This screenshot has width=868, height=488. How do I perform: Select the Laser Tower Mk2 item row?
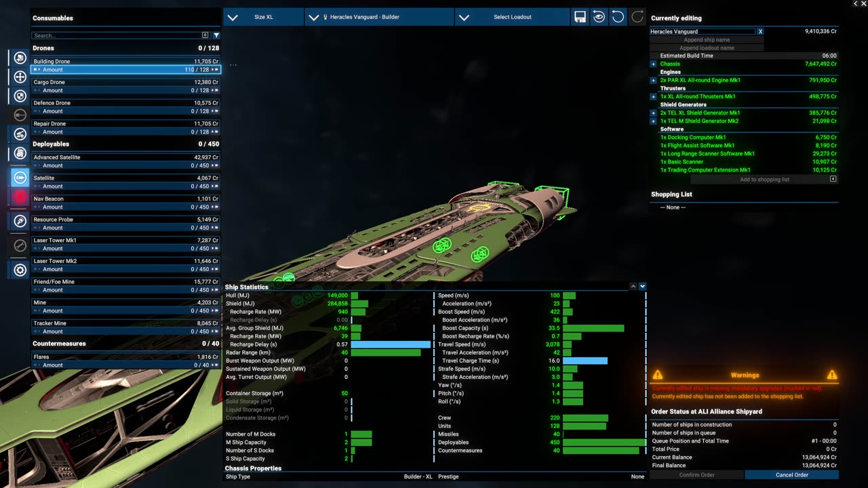coord(125,261)
